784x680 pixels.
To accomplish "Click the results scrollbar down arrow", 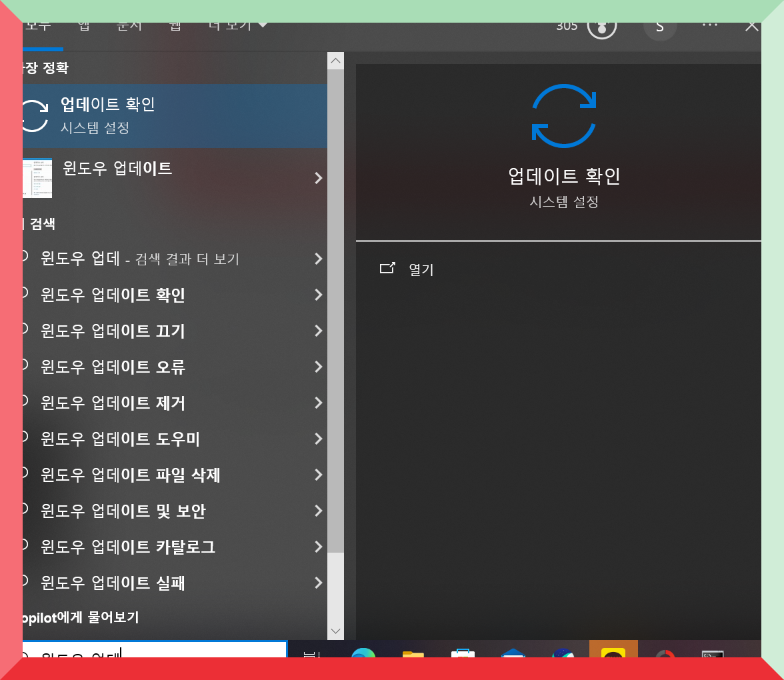I will click(335, 631).
